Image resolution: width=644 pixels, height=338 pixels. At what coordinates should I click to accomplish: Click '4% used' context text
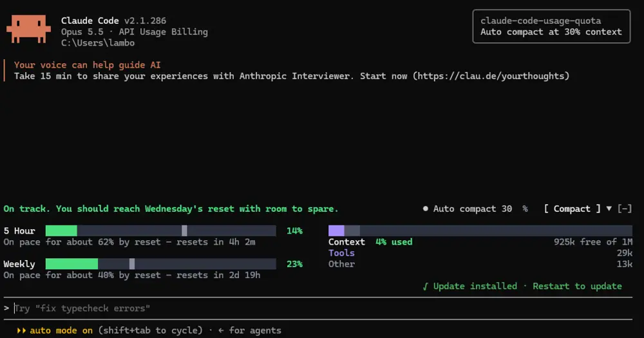(x=394, y=242)
